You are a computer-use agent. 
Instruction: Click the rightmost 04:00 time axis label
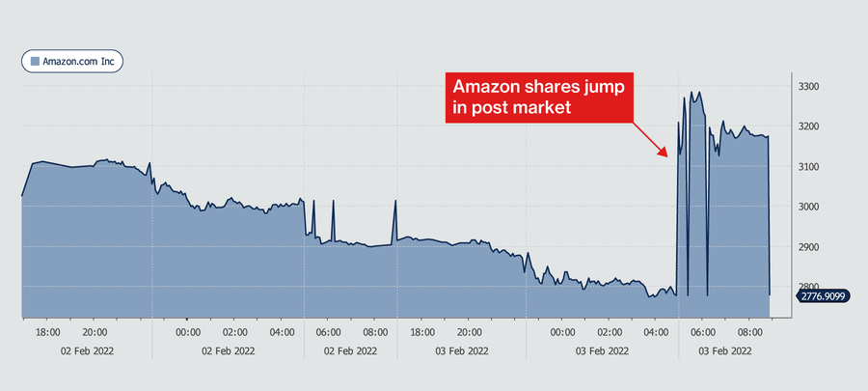point(654,332)
